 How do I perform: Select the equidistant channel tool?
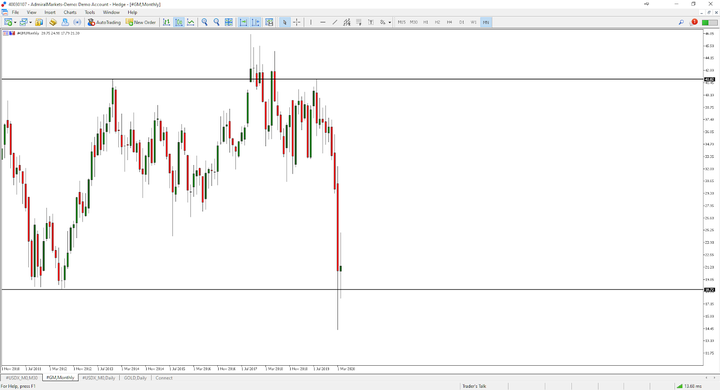(x=347, y=22)
